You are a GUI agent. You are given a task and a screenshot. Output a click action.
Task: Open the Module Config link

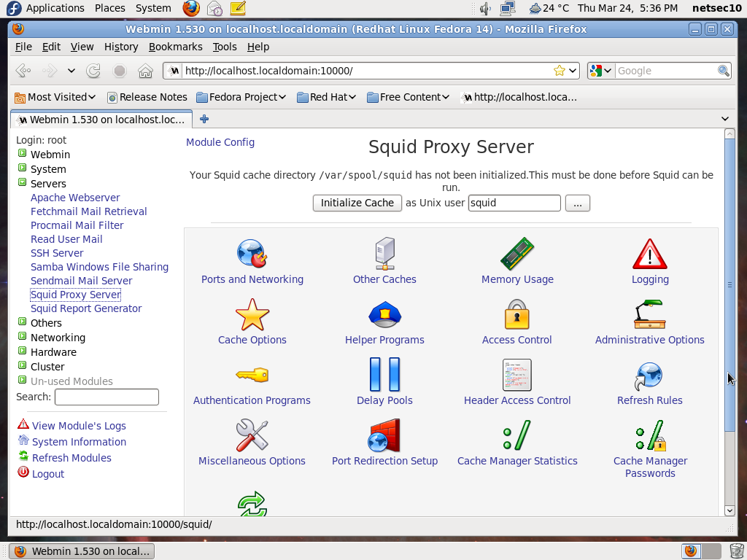pos(220,142)
